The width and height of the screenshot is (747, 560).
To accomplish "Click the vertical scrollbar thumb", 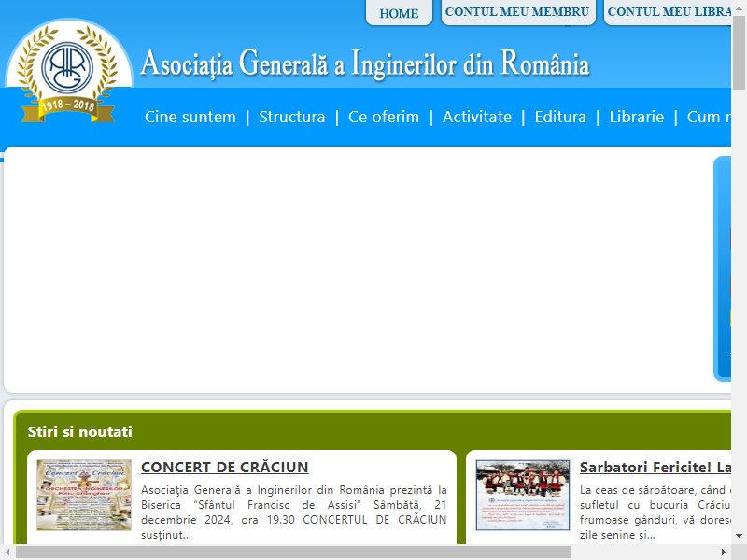I will (x=739, y=52).
